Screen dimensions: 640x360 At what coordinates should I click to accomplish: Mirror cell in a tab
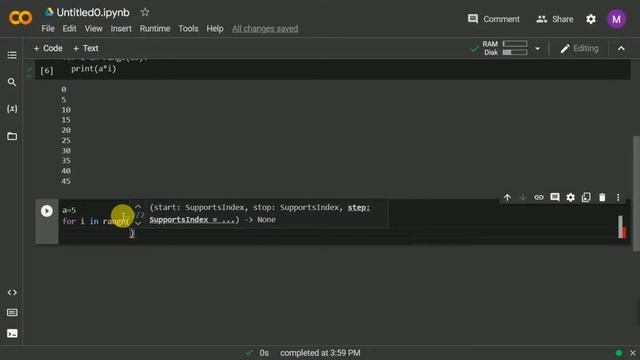pos(586,198)
